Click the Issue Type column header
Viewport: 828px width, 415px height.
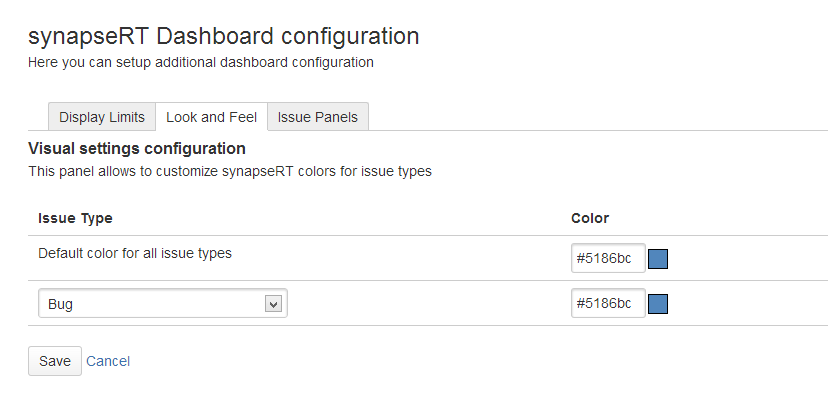(75, 218)
